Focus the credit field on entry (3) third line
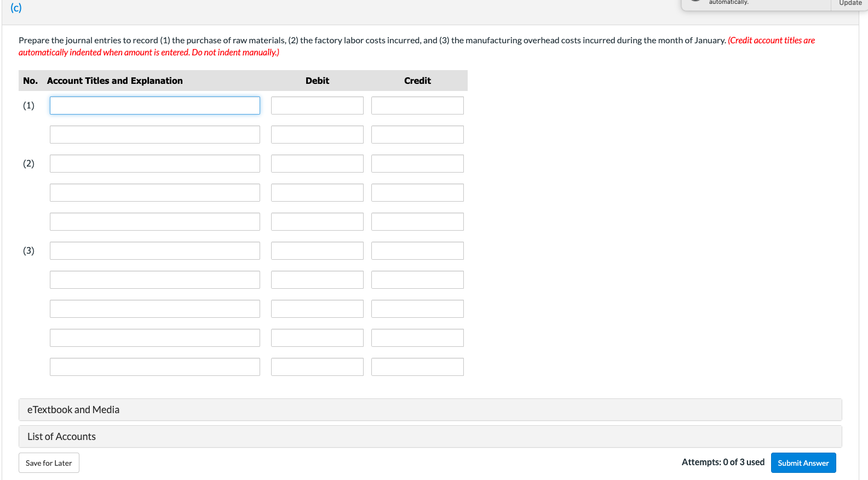Image resolution: width=868 pixels, height=480 pixels. [x=417, y=309]
